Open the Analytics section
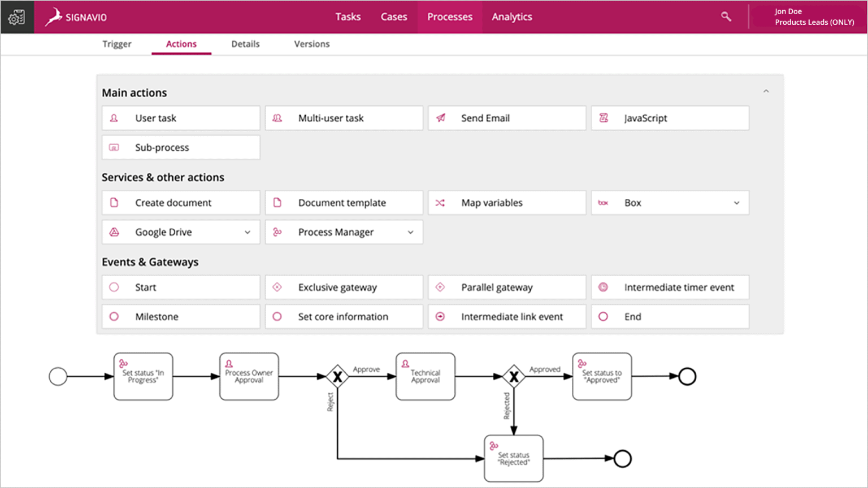This screenshot has height=488, width=868. (511, 17)
